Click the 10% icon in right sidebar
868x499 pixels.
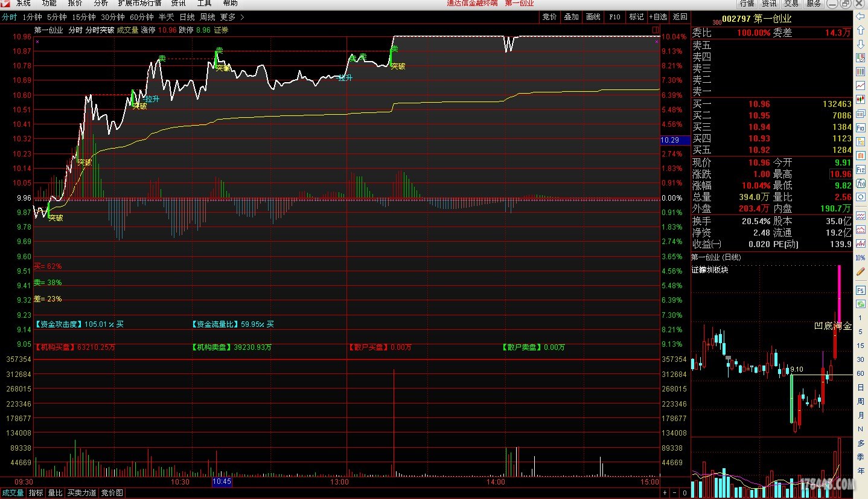[x=861, y=257]
